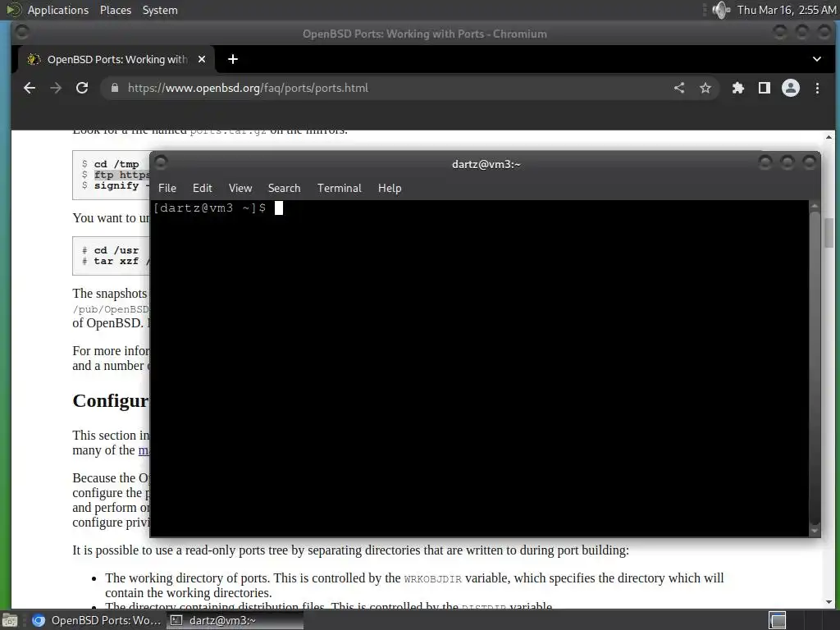Click the "tar xzf" command text
Image resolution: width=840 pixels, height=630 pixels.
(116, 261)
